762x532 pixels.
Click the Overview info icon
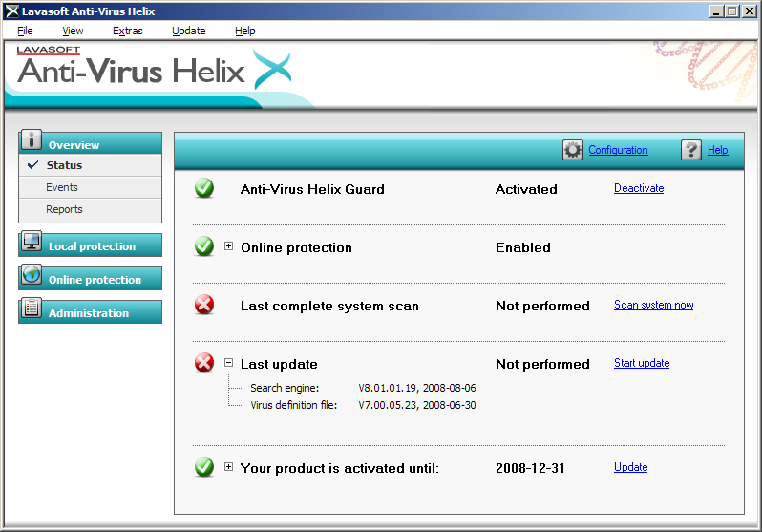tap(32, 140)
